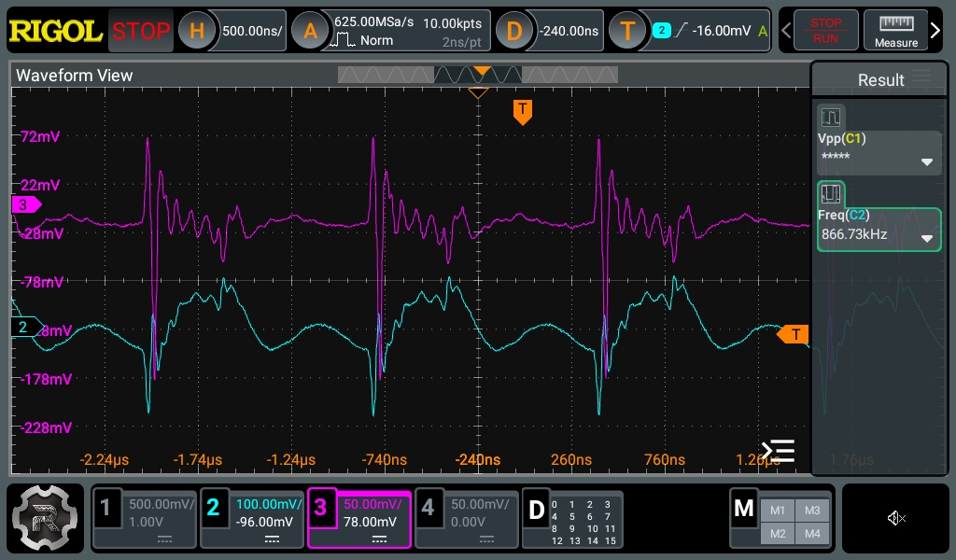The width and height of the screenshot is (956, 560).
Task: Click the 2ns/pt sample interval text
Action: tap(461, 42)
